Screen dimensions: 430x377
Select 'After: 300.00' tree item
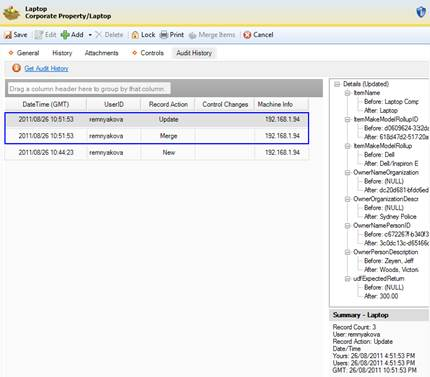tap(381, 296)
